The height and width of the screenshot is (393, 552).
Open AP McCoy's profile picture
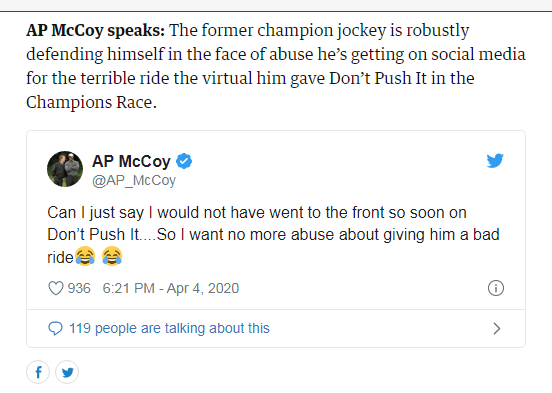click(65, 169)
